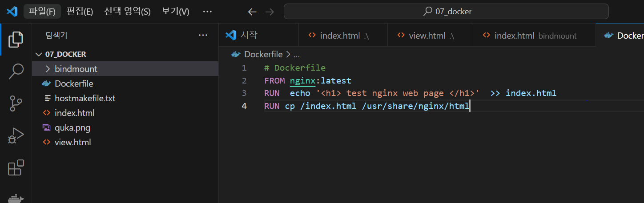
Task: Select the Dockerfile editor tab
Action: tap(620, 35)
